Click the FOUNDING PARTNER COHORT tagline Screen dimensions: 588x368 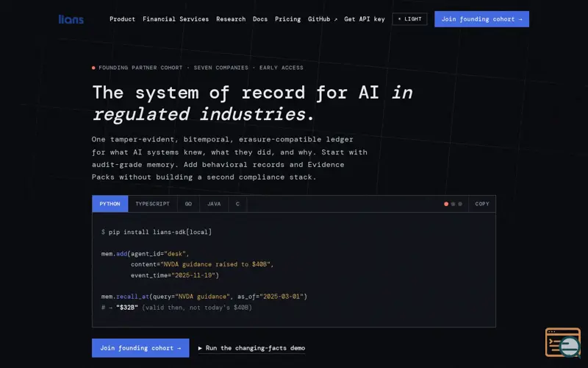(x=198, y=68)
